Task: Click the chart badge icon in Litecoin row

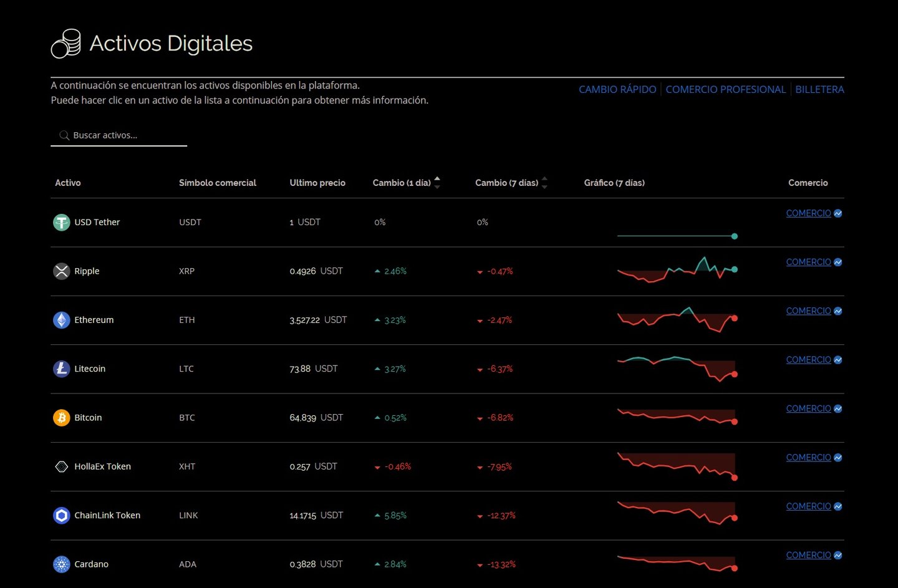Action: coord(838,360)
